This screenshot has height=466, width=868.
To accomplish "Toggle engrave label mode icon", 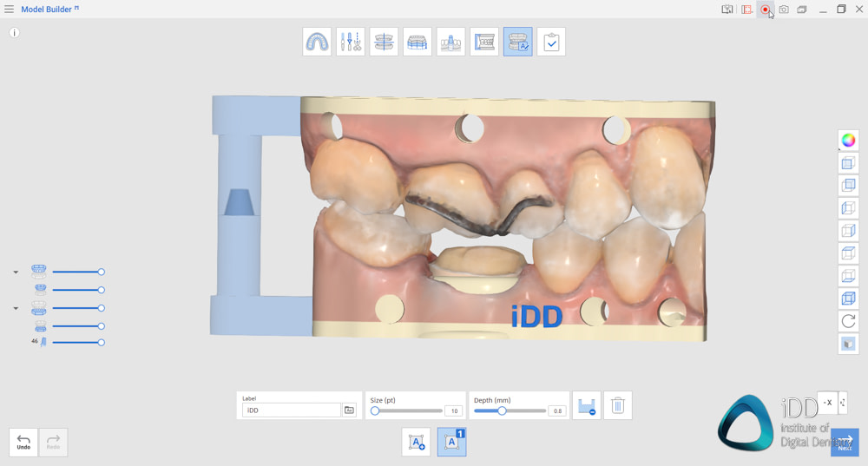I will (586, 405).
